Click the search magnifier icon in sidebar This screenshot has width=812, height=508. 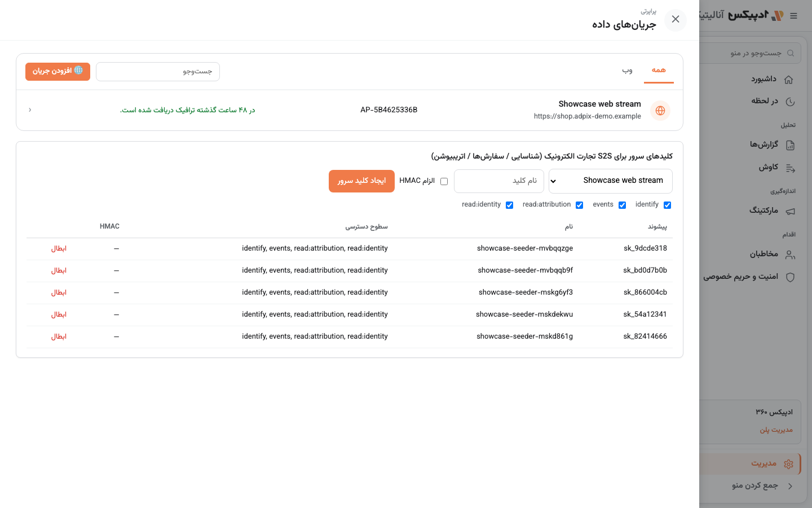[x=791, y=53]
